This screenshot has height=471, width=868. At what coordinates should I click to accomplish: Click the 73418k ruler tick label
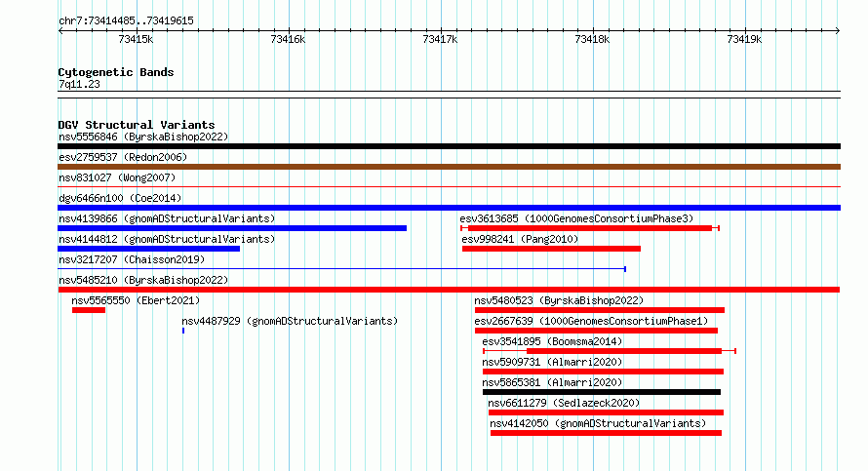pyautogui.click(x=592, y=39)
